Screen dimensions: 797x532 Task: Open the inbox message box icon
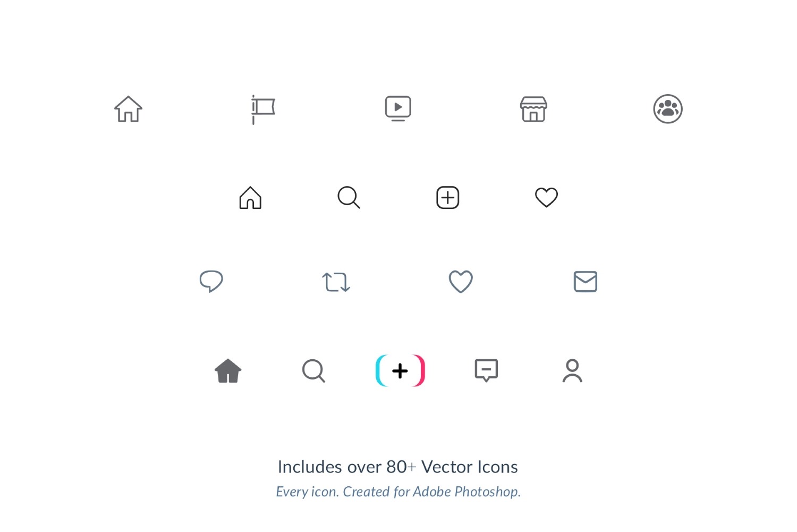pos(486,370)
